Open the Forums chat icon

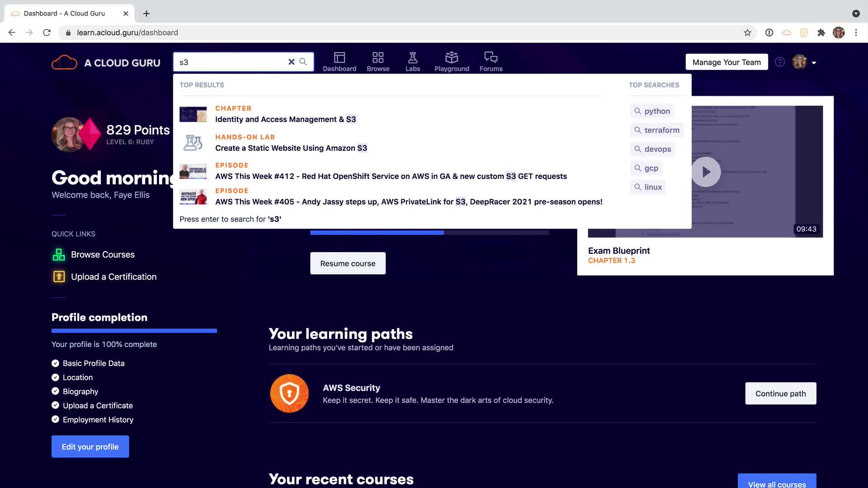(491, 57)
